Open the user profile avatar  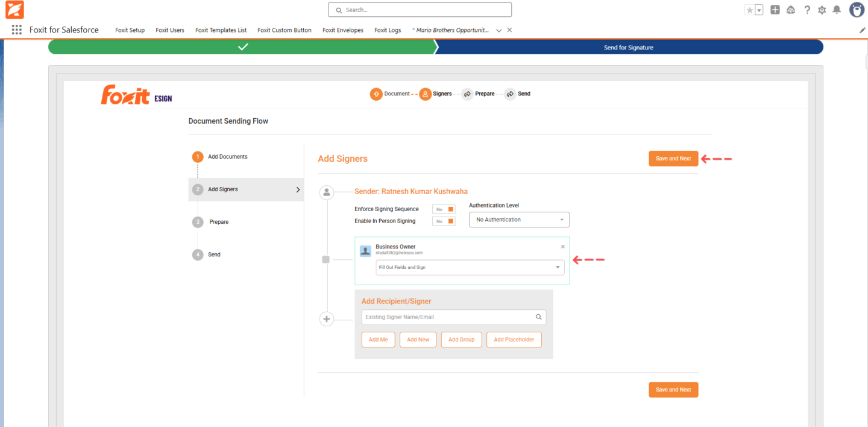857,10
